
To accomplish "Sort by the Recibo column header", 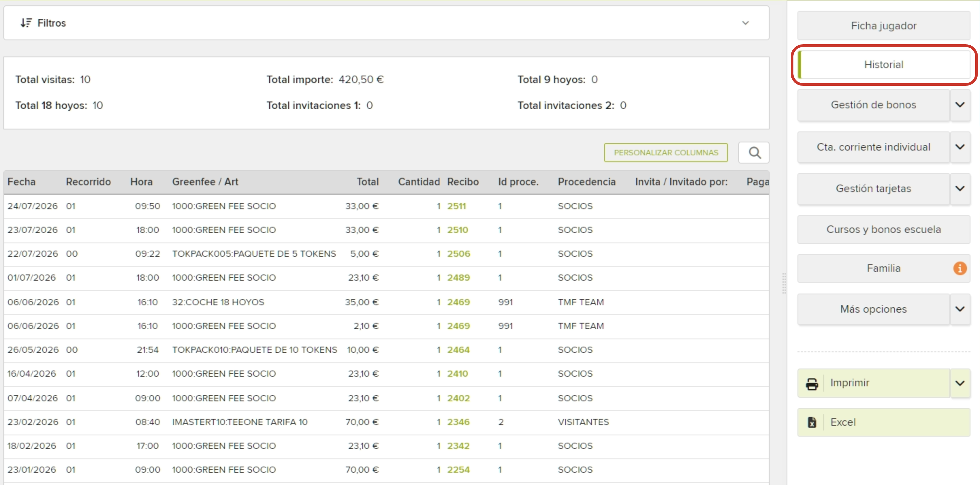I will tap(463, 182).
